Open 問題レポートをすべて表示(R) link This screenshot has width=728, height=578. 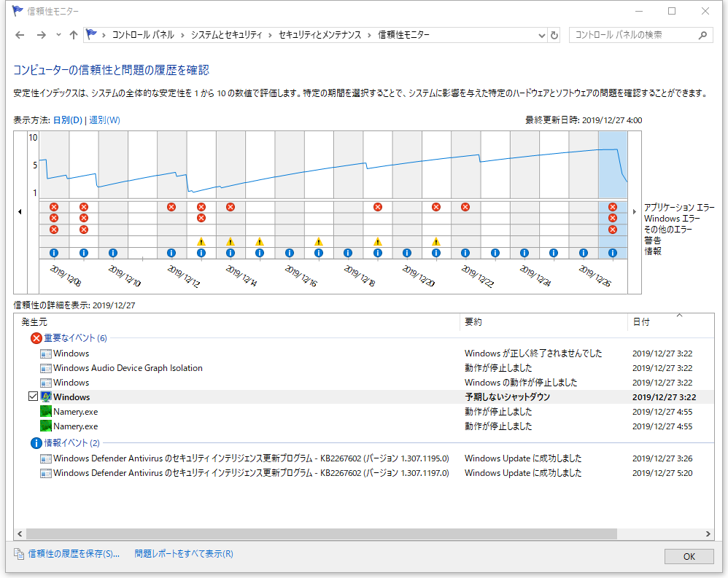click(182, 553)
